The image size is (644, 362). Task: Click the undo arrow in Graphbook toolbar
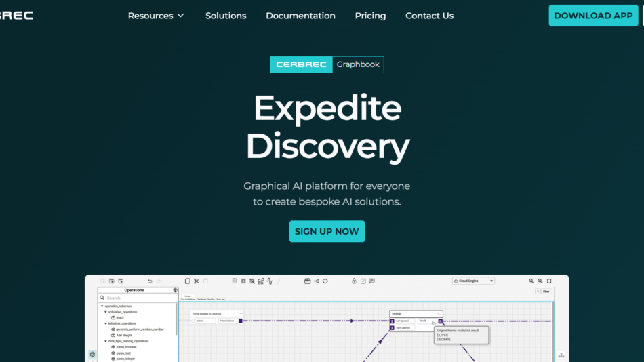pyautogui.click(x=150, y=281)
